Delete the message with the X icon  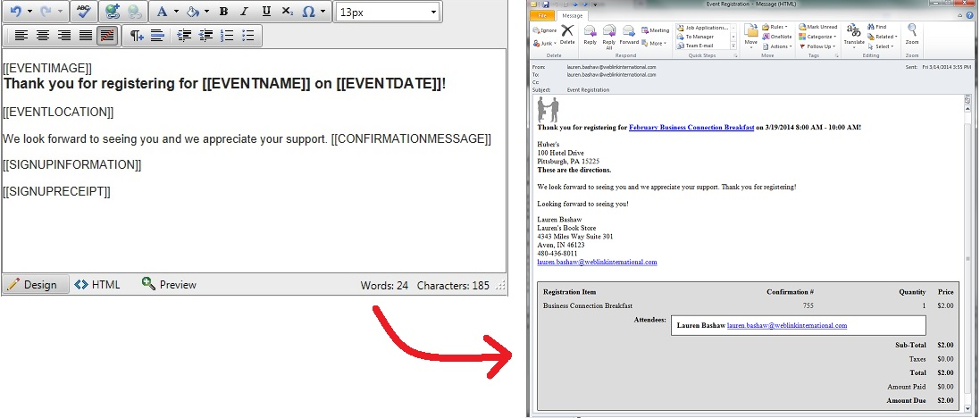click(566, 35)
